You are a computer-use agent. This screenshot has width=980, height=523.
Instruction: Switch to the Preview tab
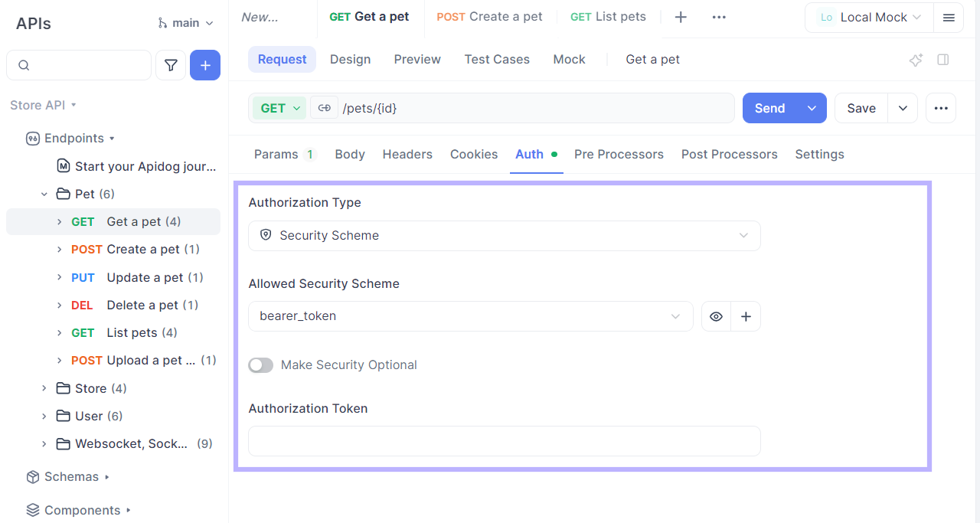417,60
